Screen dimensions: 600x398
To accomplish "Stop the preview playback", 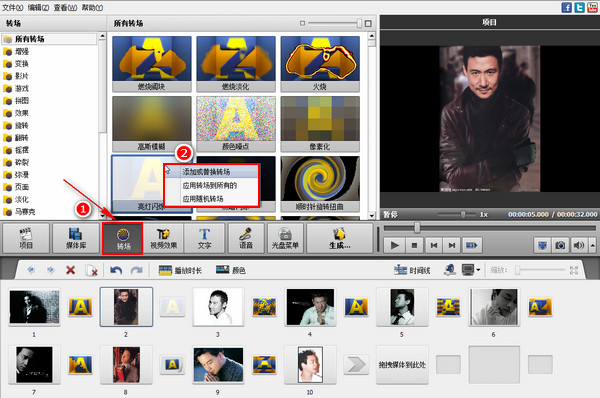I will (x=414, y=245).
